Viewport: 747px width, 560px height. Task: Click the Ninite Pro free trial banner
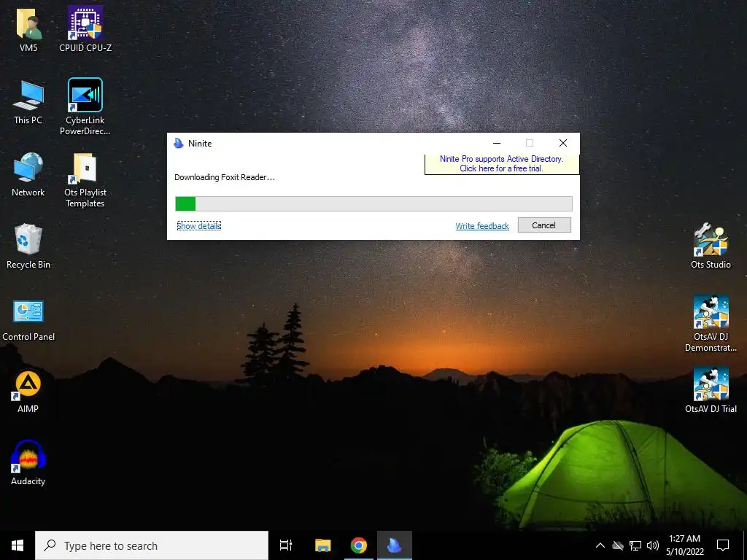tap(502, 163)
